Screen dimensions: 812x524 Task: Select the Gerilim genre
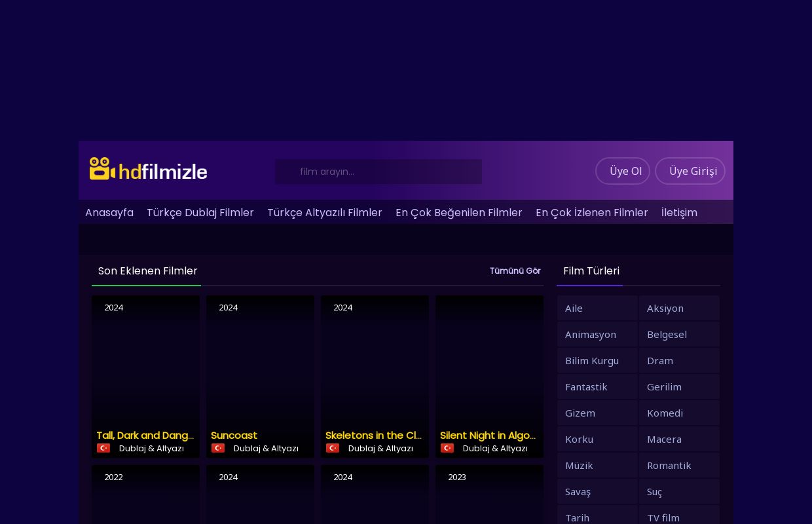point(679,386)
